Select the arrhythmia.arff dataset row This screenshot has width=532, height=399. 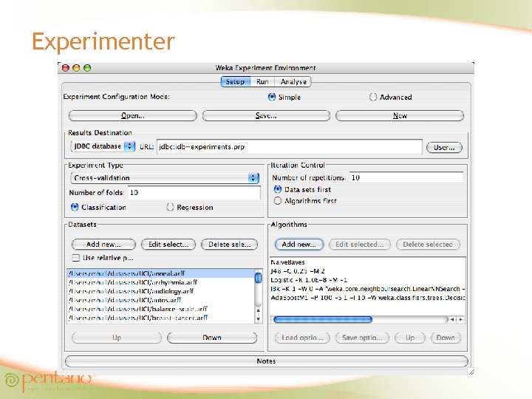161,282
